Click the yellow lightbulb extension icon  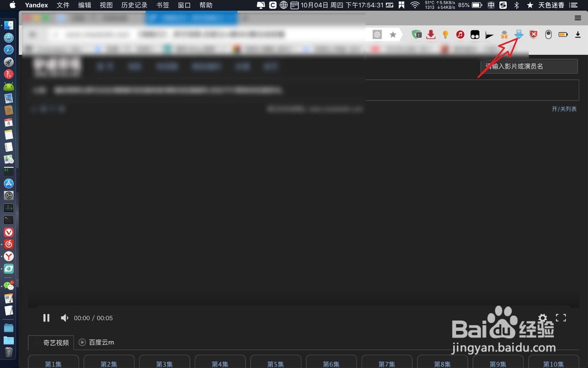pyautogui.click(x=446, y=35)
